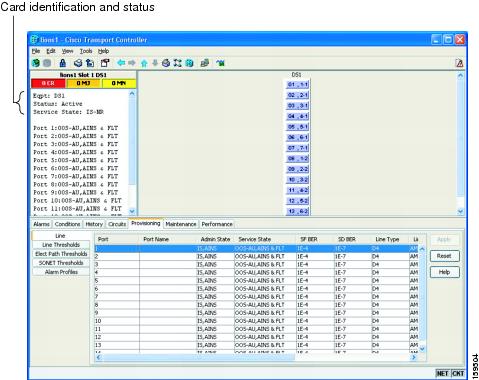The image size is (479, 380).
Task: Switch to the History tab
Action: tap(94, 224)
